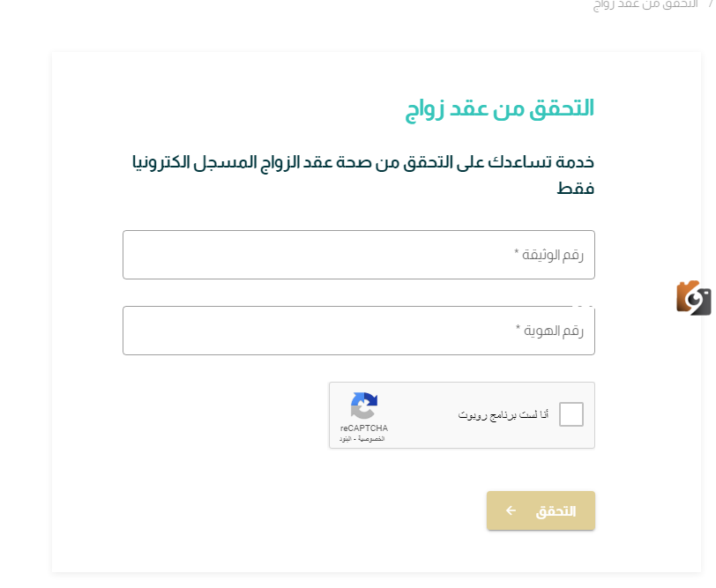716x588 pixels.
Task: Click the green heading التحقق من عقد زواج
Action: coord(500,110)
